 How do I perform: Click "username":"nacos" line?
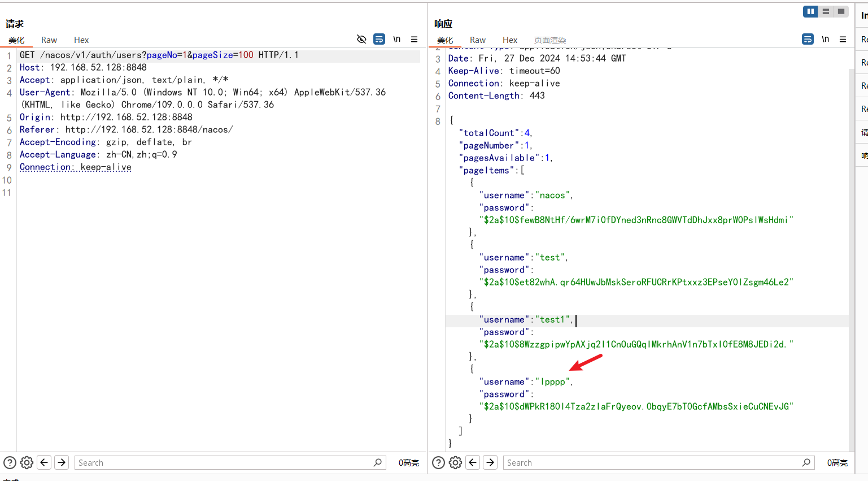(x=526, y=195)
